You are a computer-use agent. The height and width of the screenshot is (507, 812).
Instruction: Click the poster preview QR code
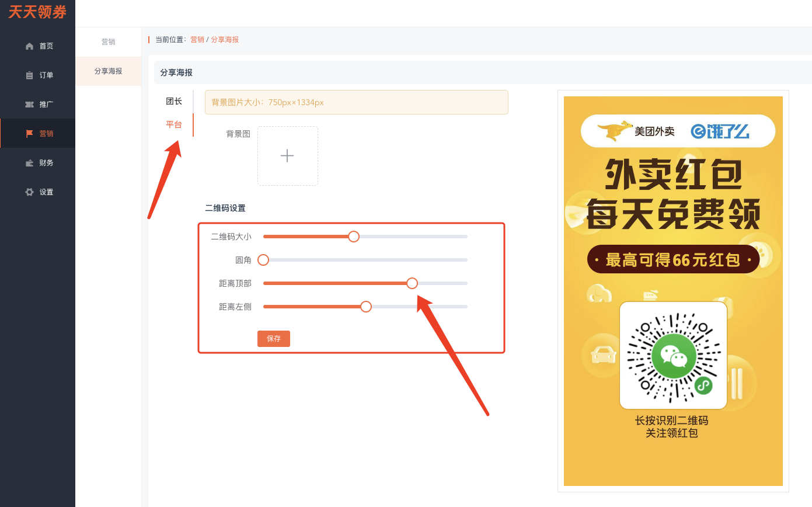point(673,356)
